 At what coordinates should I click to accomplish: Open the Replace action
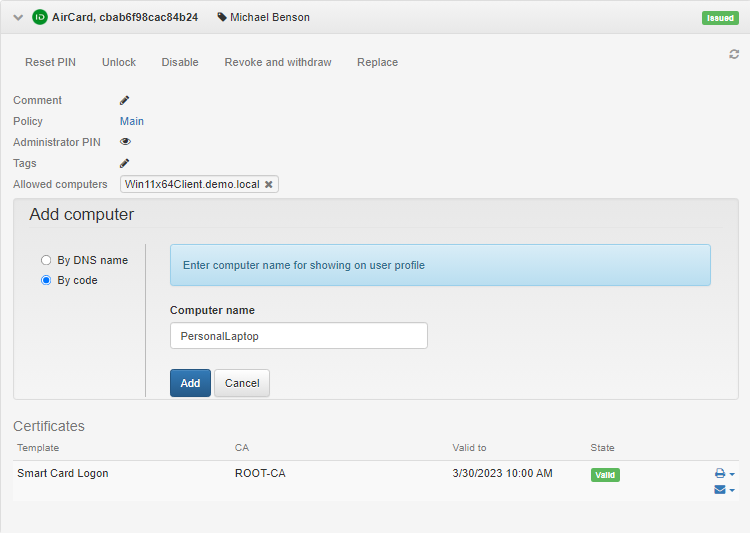pyautogui.click(x=377, y=62)
